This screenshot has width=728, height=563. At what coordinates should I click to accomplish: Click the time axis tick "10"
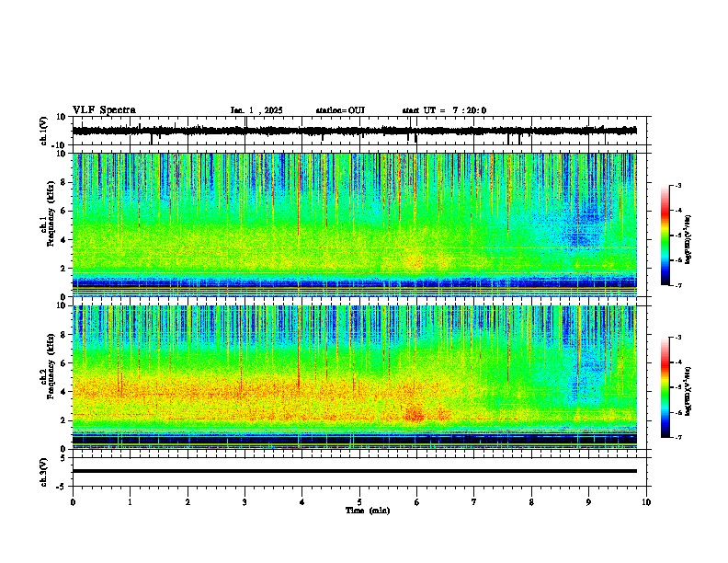(646, 502)
